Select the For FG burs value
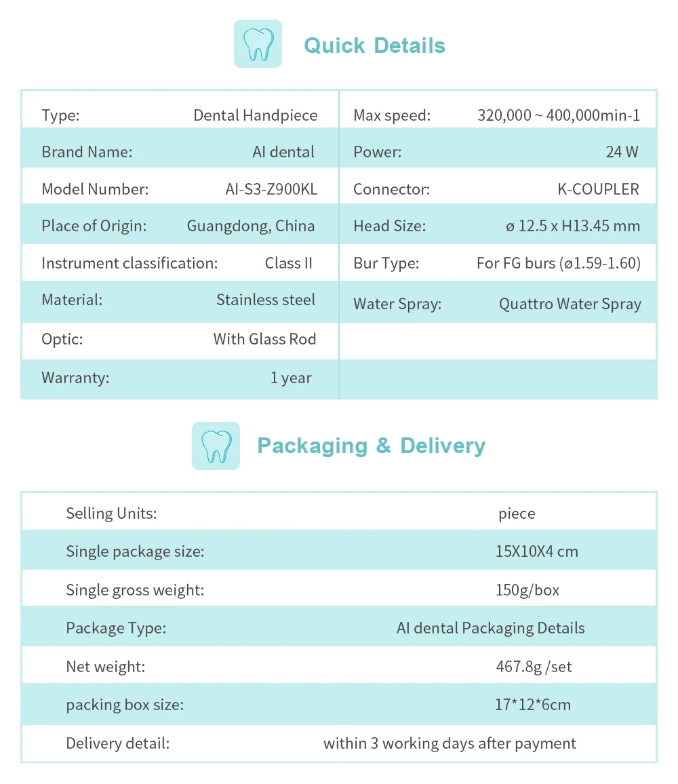 559,263
